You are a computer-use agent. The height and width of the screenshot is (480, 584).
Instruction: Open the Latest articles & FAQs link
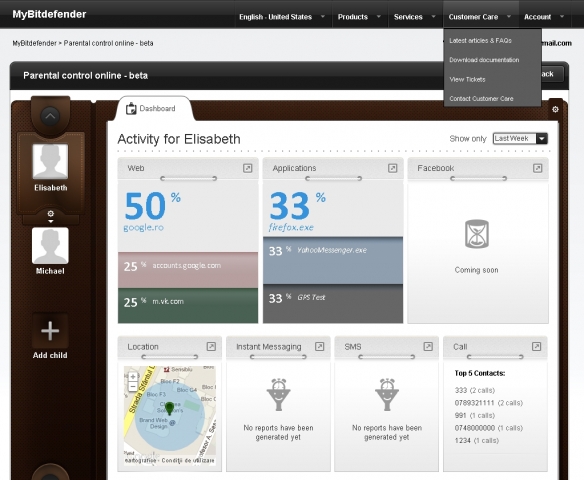[x=480, y=41]
